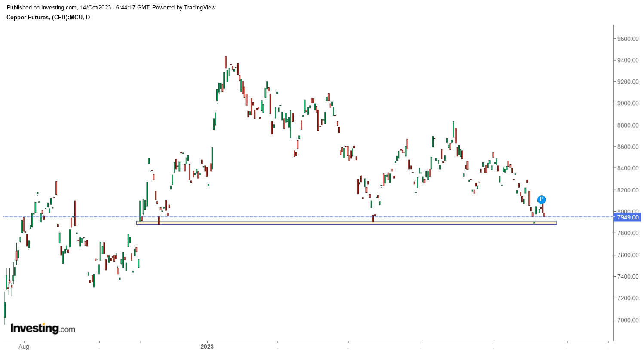Click the Investing.com logo watermark
Image resolution: width=644 pixels, height=353 pixels.
click(43, 329)
